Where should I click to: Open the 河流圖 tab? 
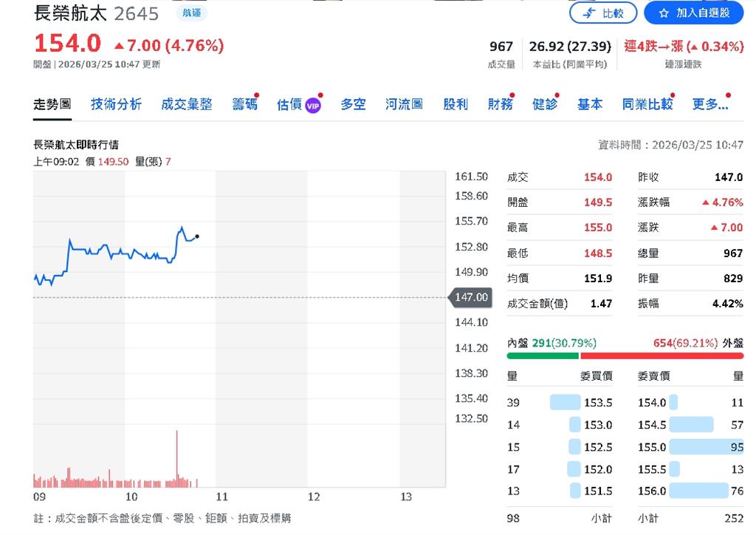coord(404,104)
